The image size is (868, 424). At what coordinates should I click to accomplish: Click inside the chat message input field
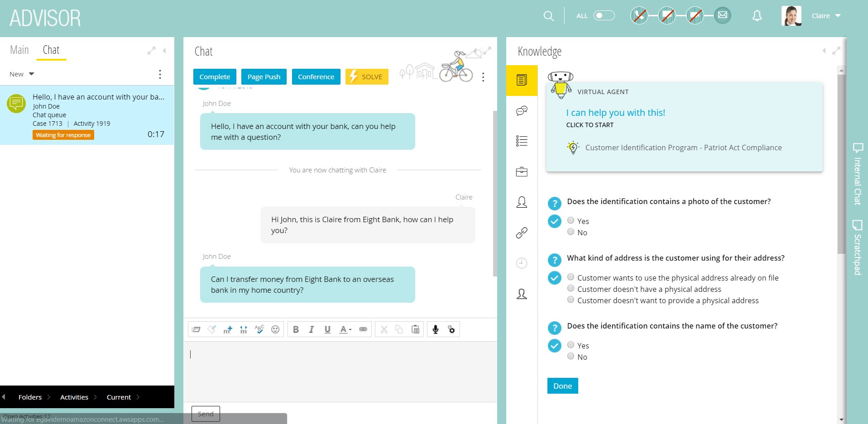click(339, 371)
